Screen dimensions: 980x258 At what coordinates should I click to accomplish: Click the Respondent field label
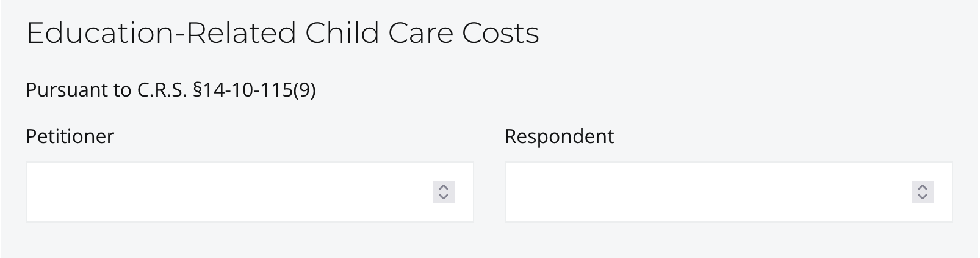tap(559, 136)
